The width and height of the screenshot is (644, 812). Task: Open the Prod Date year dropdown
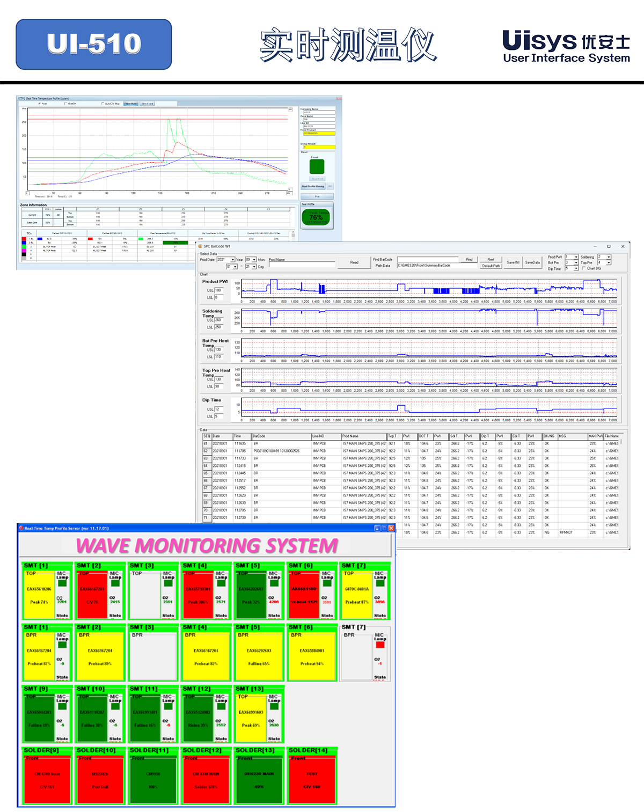tap(233, 260)
